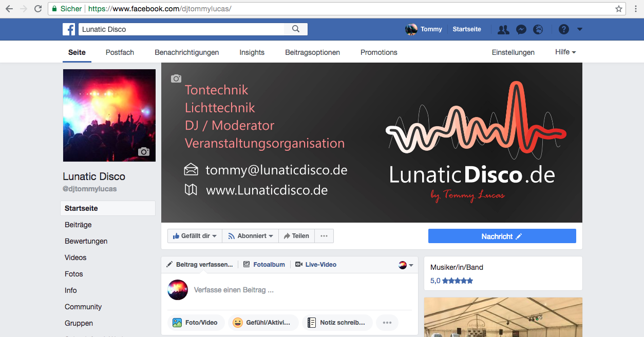The image size is (644, 337).
Task: Click Live-Video camera option
Action: tap(316, 265)
